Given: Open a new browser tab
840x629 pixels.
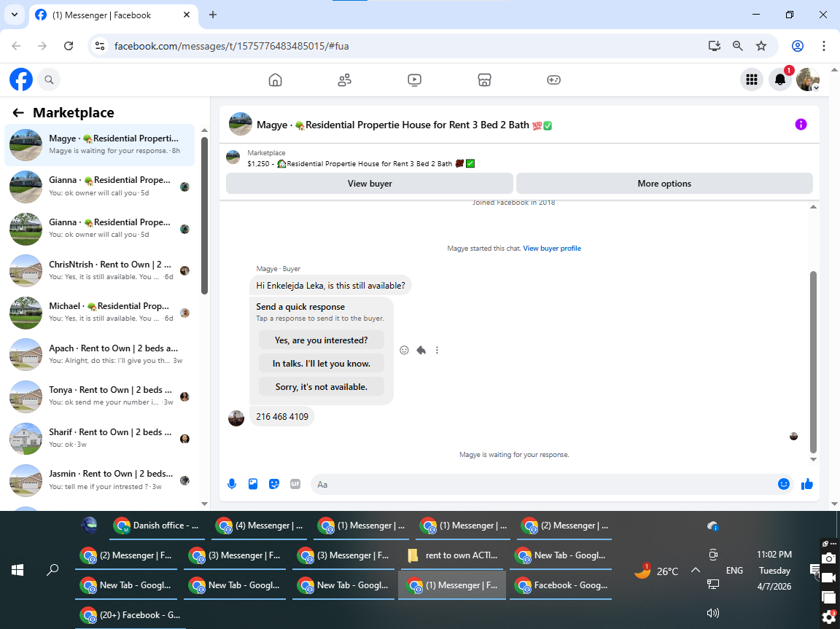Looking at the screenshot, I should pyautogui.click(x=213, y=15).
